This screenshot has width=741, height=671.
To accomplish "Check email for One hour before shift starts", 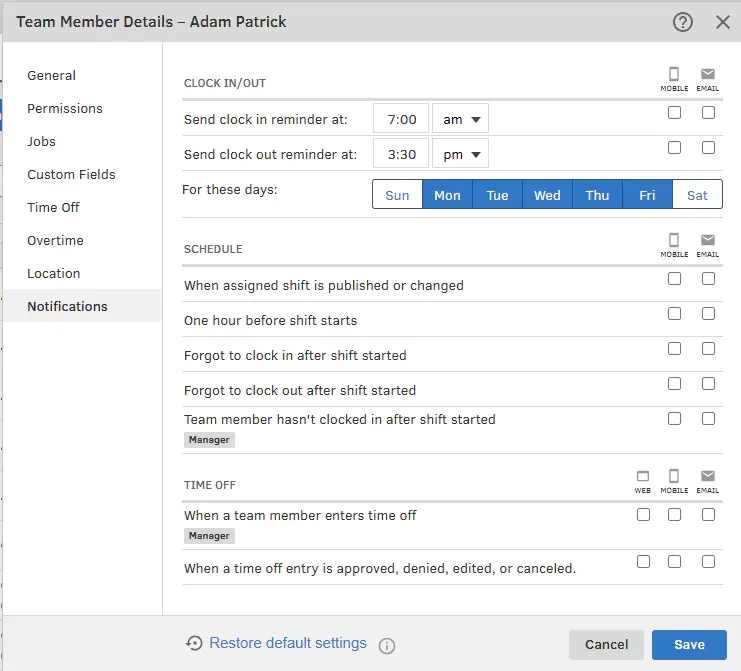I will click(708, 313).
